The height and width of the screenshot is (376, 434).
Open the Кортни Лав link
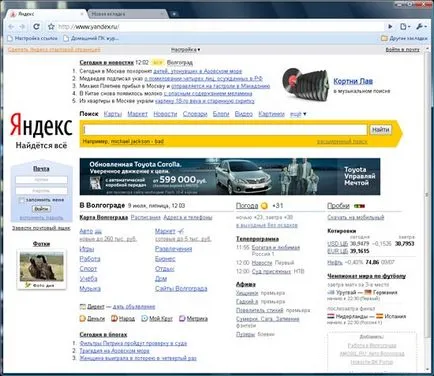click(353, 81)
